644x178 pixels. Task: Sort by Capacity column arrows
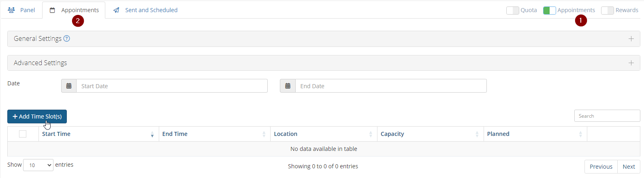point(477,134)
